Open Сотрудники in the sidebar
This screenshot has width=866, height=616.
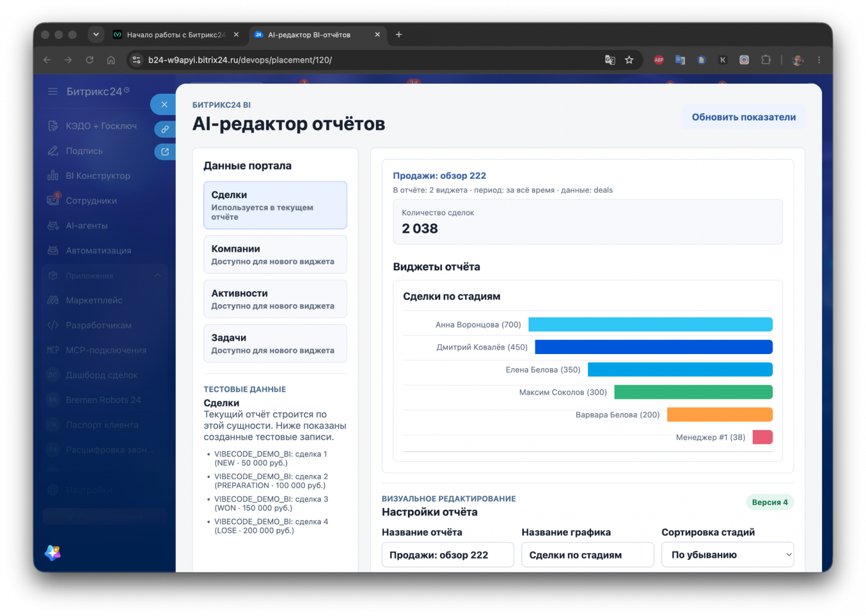click(91, 201)
